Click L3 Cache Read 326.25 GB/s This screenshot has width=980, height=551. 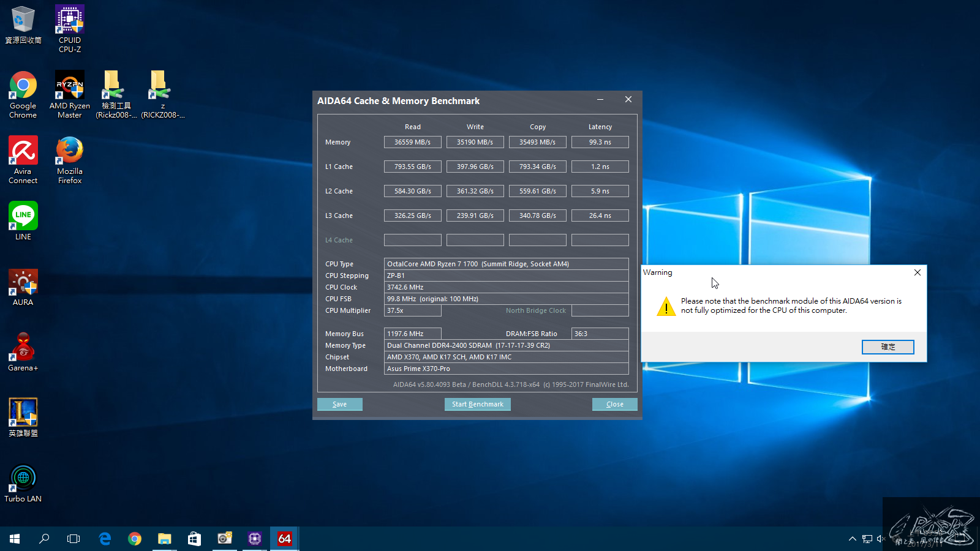click(x=413, y=216)
